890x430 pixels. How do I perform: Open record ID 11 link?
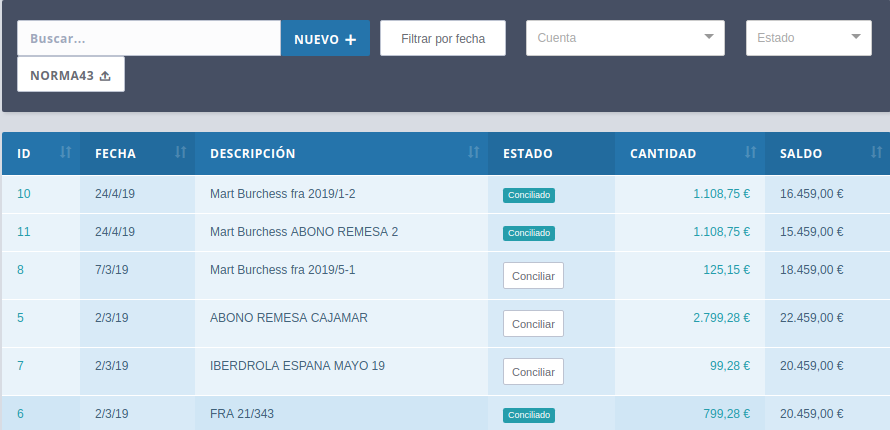point(24,232)
